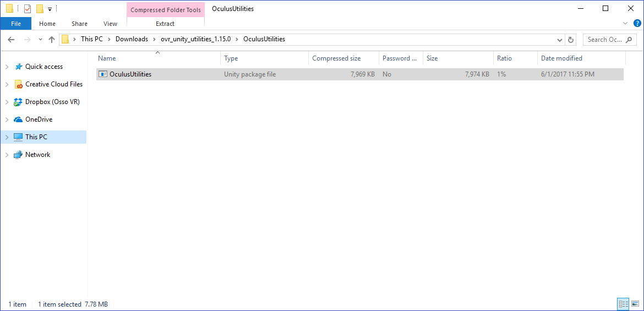Sort by Name column

point(158,58)
